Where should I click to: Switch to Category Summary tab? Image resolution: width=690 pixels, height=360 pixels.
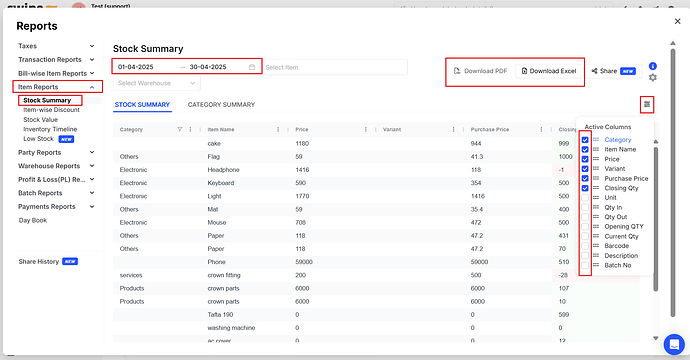point(221,105)
